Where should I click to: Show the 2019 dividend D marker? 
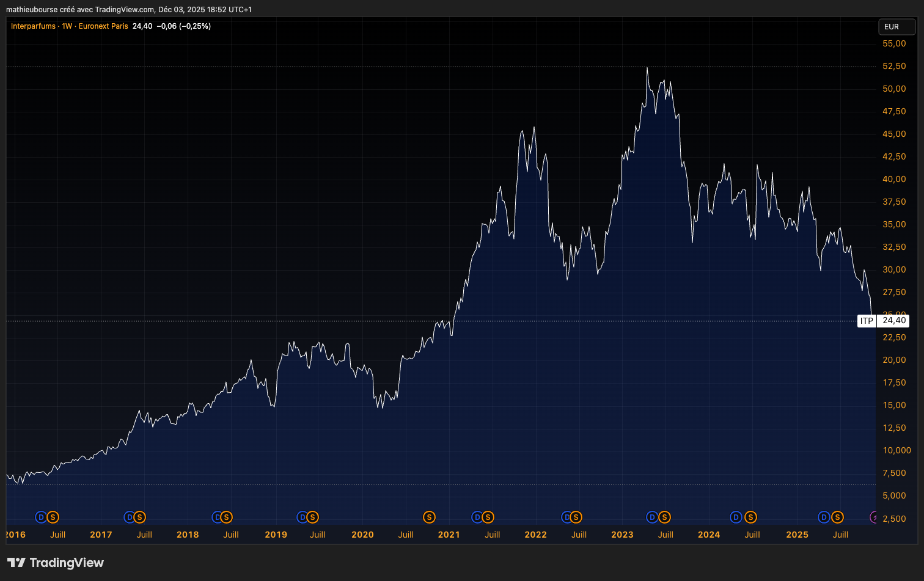pyautogui.click(x=302, y=517)
